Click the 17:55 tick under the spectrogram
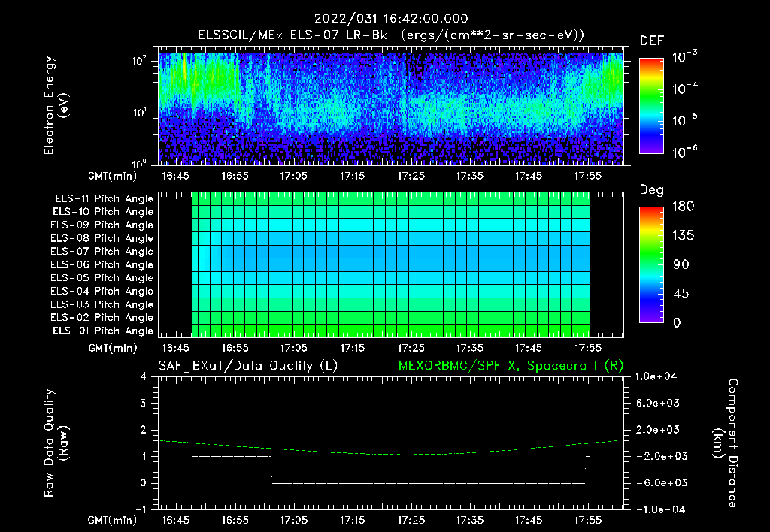Screen dimensions: 770x532 [x=588, y=176]
